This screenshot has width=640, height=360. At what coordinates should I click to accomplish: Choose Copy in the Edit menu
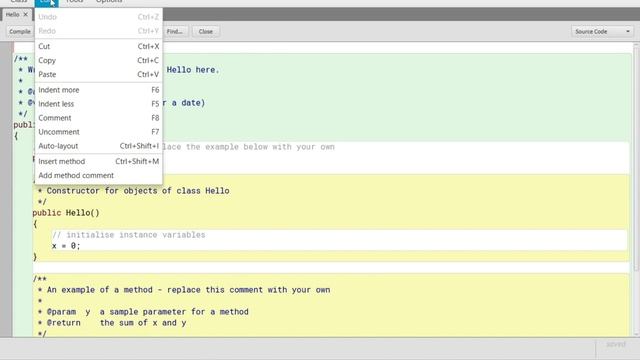[98, 60]
